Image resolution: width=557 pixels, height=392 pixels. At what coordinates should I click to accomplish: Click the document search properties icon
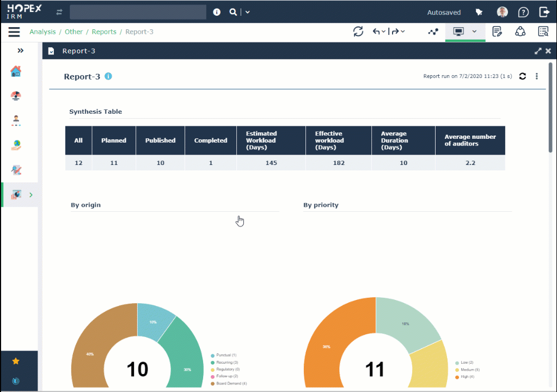[543, 32]
